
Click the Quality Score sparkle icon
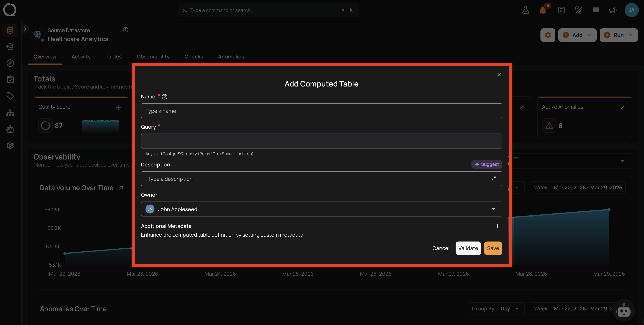(x=118, y=107)
